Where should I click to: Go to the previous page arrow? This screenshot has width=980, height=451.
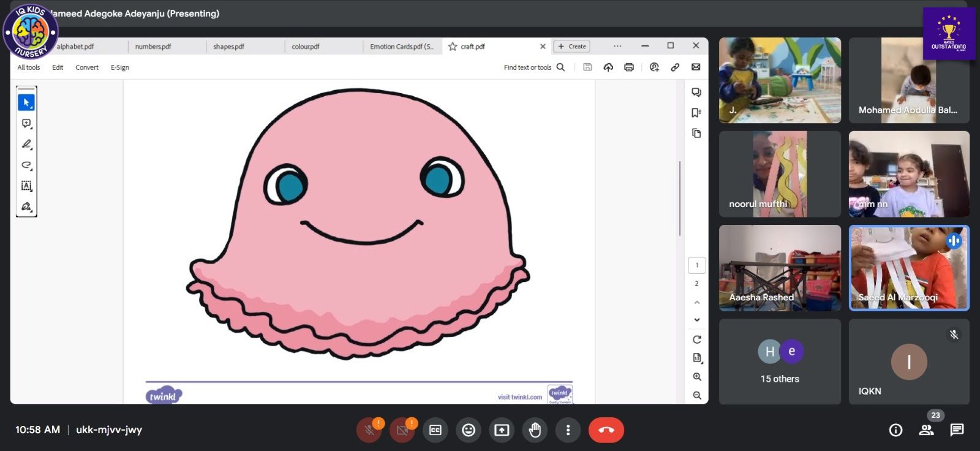(697, 302)
